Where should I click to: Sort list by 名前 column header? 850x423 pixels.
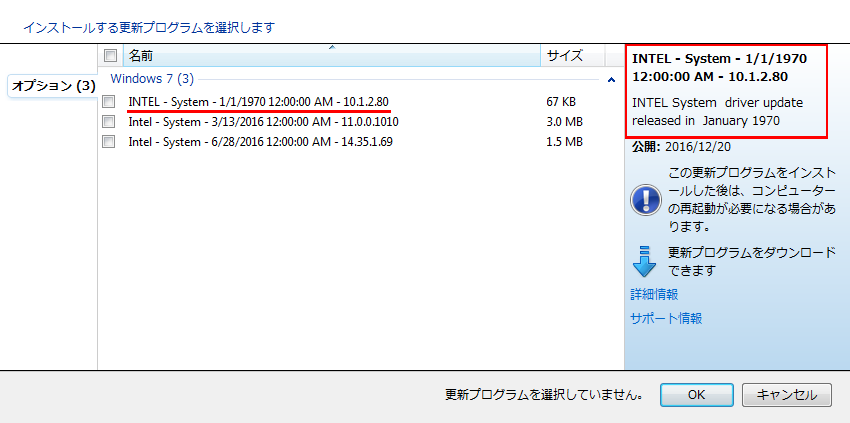(x=332, y=55)
